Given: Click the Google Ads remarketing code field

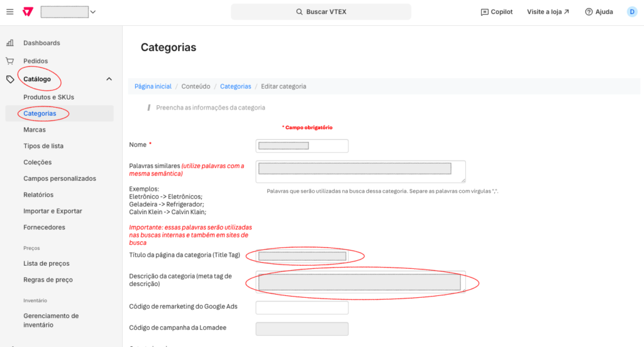Looking at the screenshot, I should 302,308.
